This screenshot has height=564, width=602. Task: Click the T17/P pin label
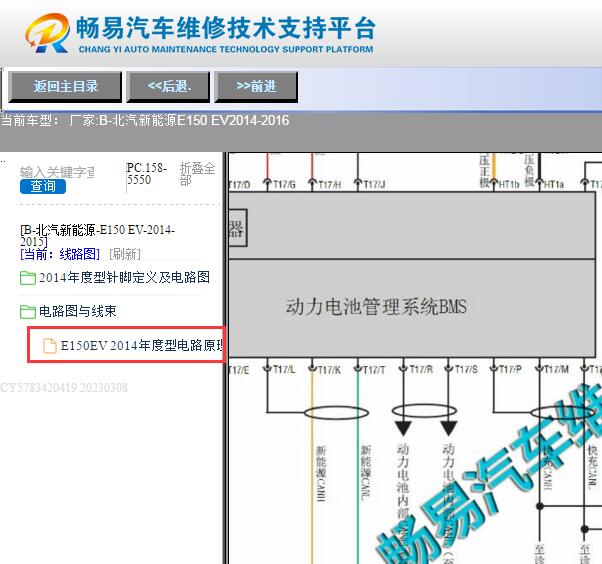tap(510, 370)
